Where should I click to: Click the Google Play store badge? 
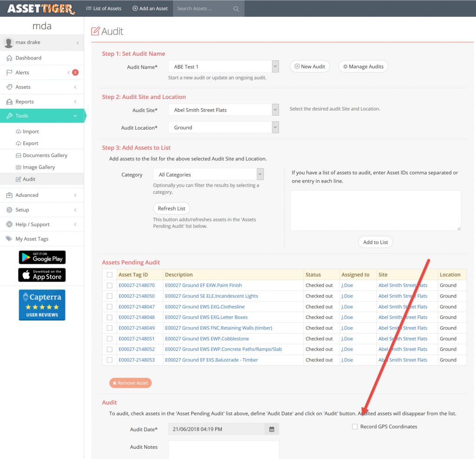[x=42, y=257]
